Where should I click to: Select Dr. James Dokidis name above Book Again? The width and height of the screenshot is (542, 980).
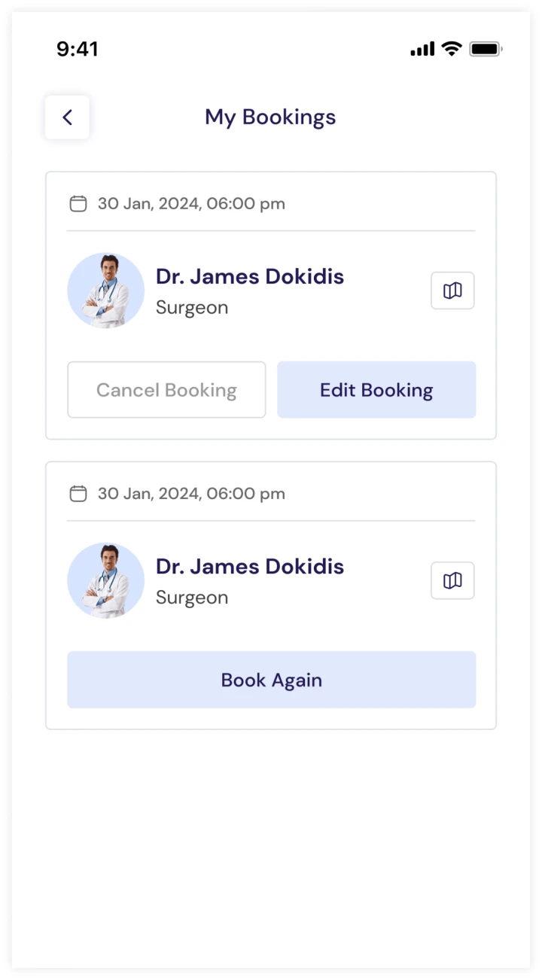coord(250,566)
